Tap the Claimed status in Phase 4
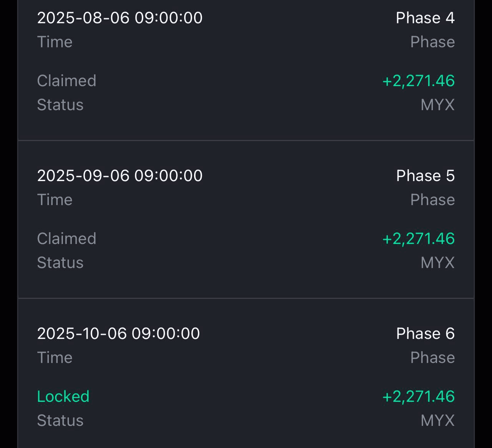 [66, 80]
